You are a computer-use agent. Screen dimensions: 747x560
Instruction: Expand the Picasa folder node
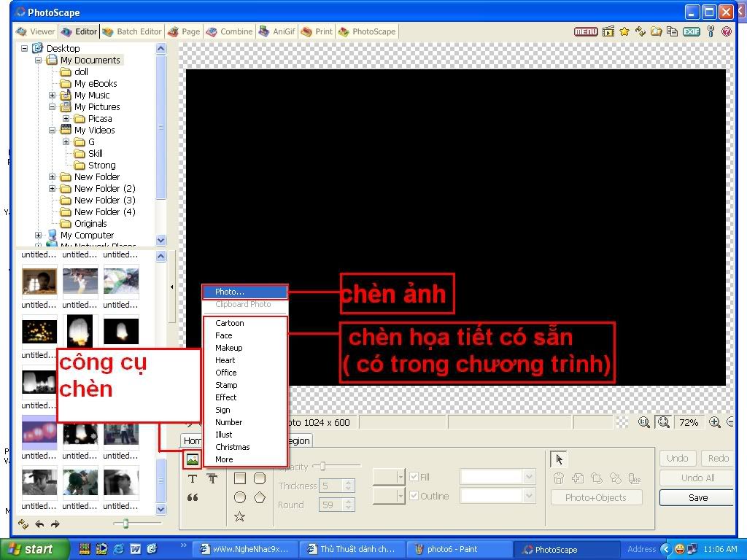coord(66,119)
